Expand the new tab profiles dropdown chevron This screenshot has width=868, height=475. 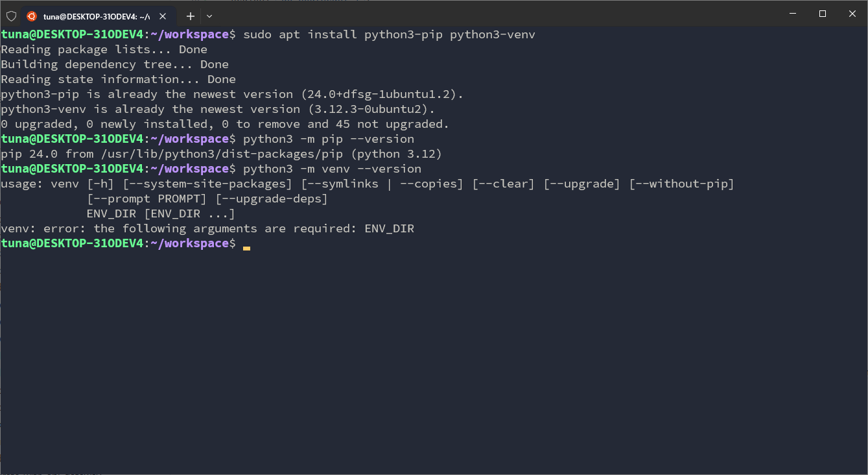209,16
